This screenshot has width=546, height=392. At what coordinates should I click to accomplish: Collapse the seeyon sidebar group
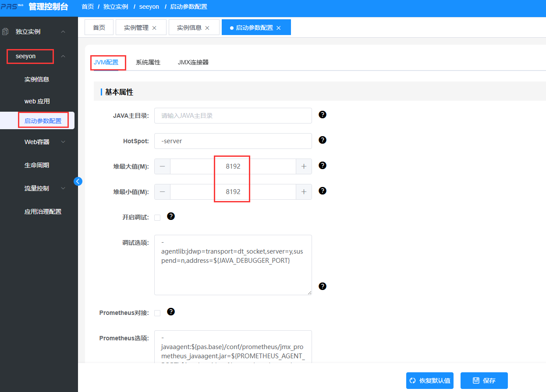63,57
